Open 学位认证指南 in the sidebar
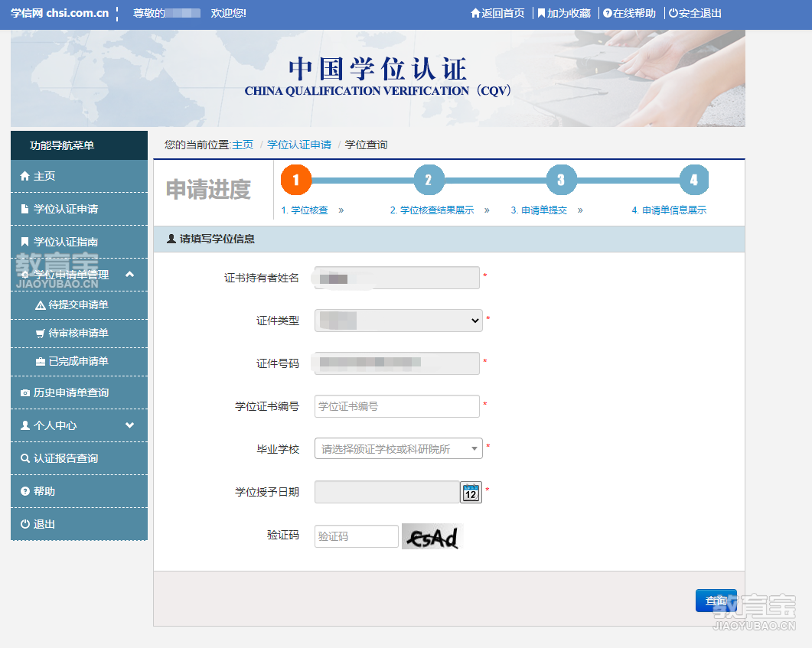This screenshot has height=648, width=812. (79, 242)
